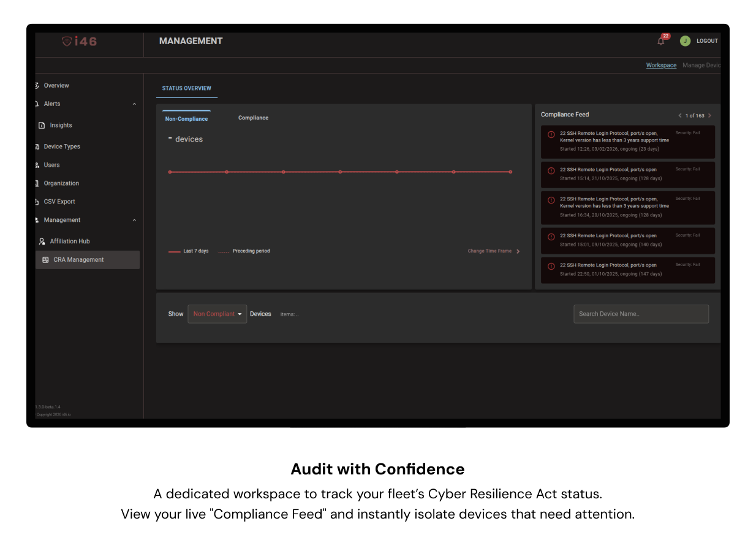756x540 pixels.
Task: Open Device Types in the sidebar
Action: pyautogui.click(x=62, y=146)
